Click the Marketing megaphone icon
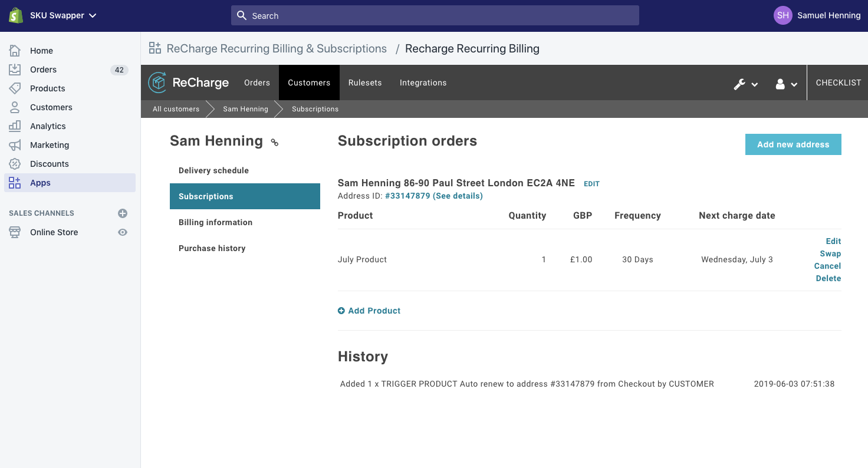The height and width of the screenshot is (468, 868). pos(15,145)
